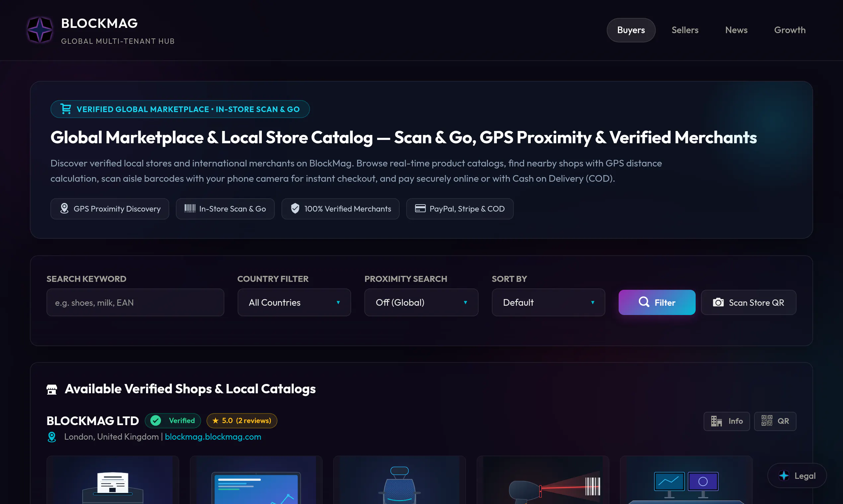Click the BlockMag star logo icon

40,30
